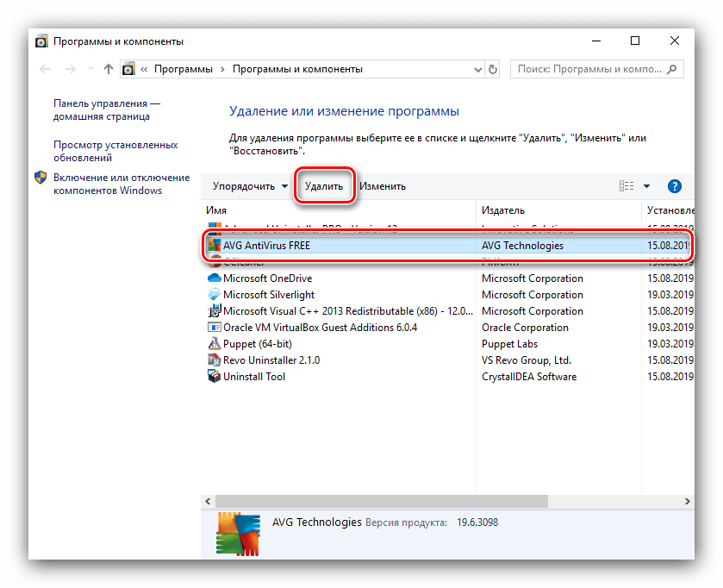
Task: Open Включение или отключение компонентов Windows
Action: [x=121, y=184]
